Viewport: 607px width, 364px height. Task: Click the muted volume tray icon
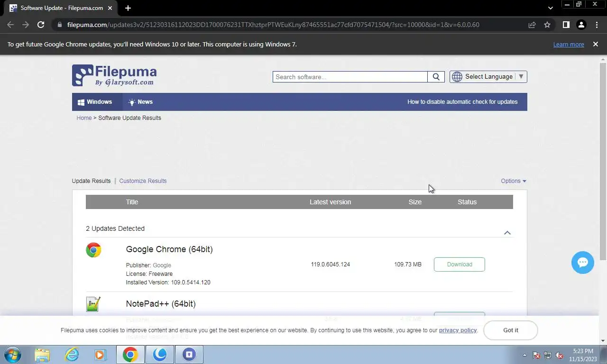(559, 355)
